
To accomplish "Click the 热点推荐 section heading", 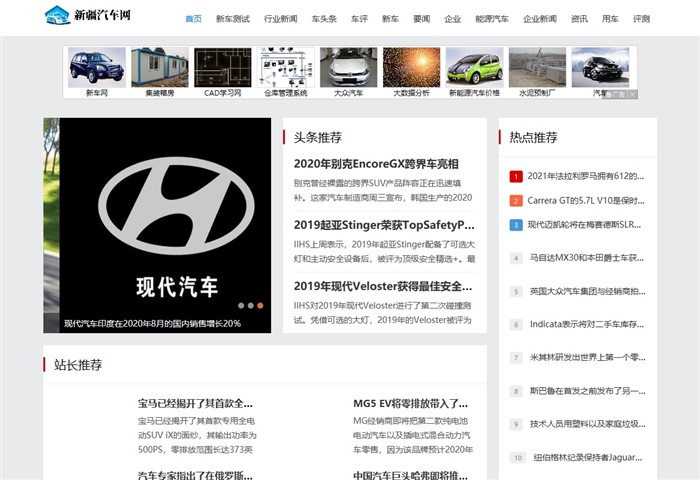I will (533, 138).
